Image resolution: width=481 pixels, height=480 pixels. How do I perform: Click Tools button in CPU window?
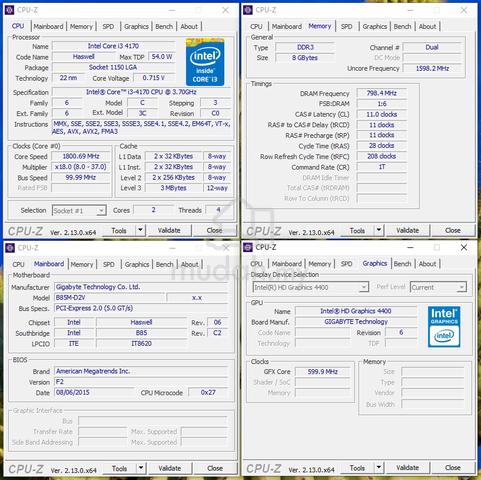(x=119, y=230)
